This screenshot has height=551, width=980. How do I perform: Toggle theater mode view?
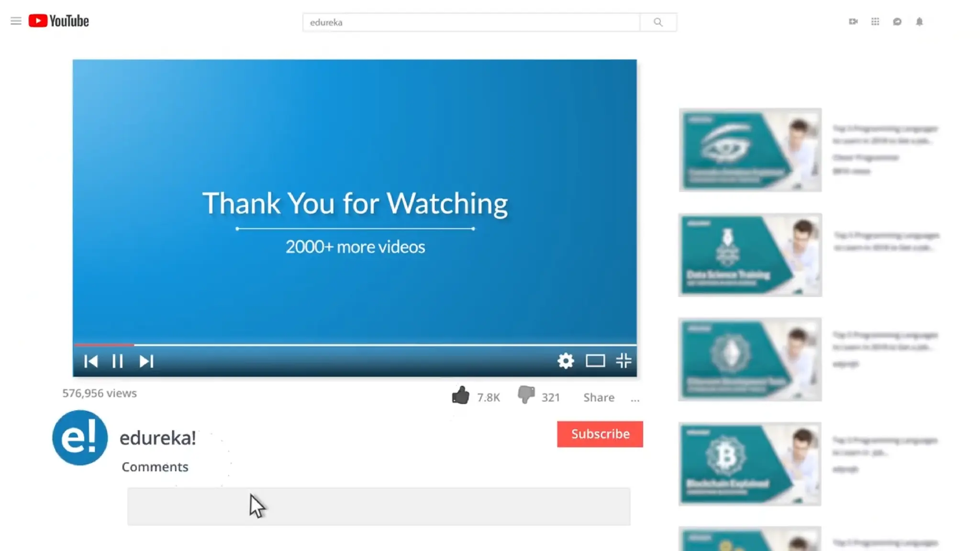click(x=595, y=361)
